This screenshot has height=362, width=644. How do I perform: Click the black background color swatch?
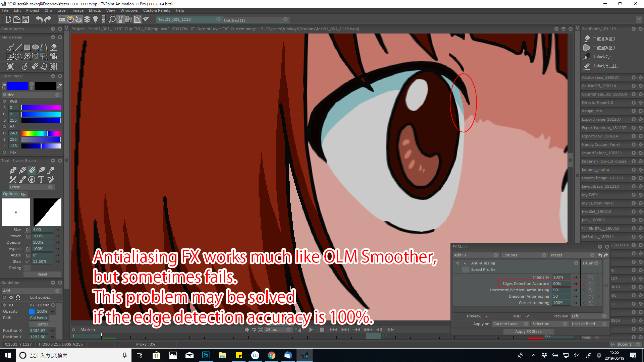46,86
